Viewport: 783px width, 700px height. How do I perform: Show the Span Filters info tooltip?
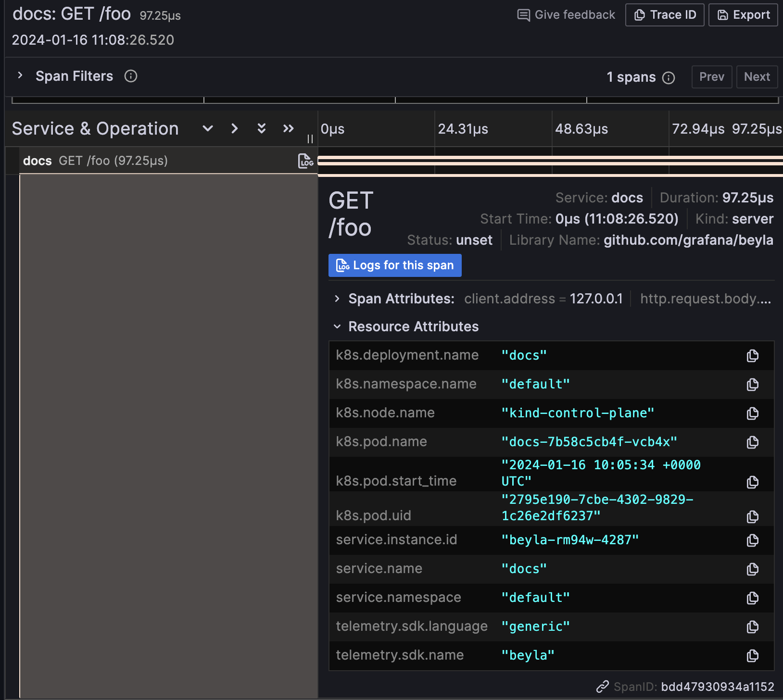coord(130,76)
